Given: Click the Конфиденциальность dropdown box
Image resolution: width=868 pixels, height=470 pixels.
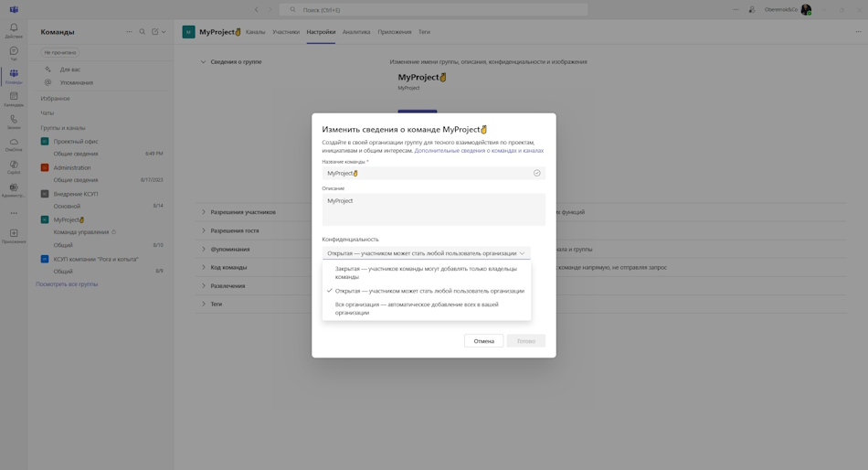Looking at the screenshot, I should pos(427,253).
